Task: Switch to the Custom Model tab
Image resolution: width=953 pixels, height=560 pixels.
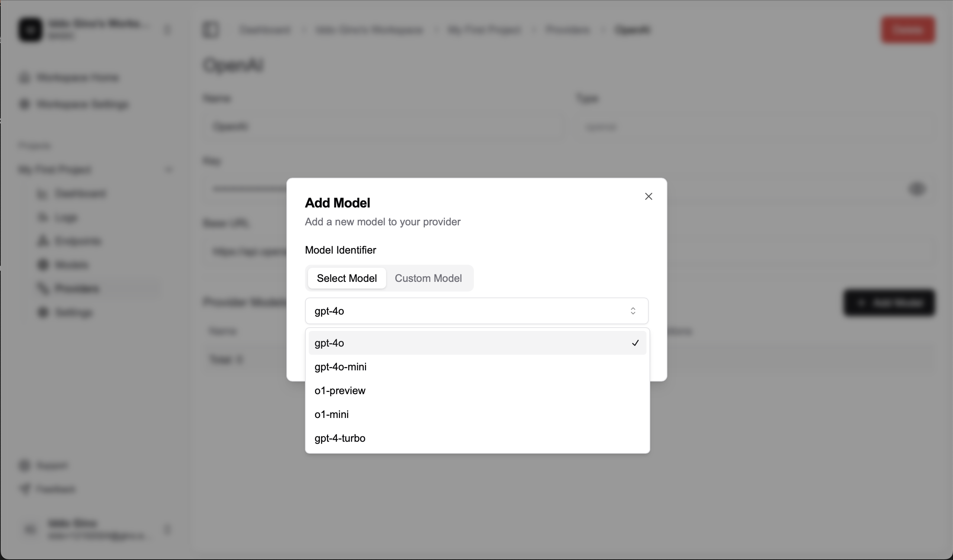Action: pyautogui.click(x=429, y=278)
